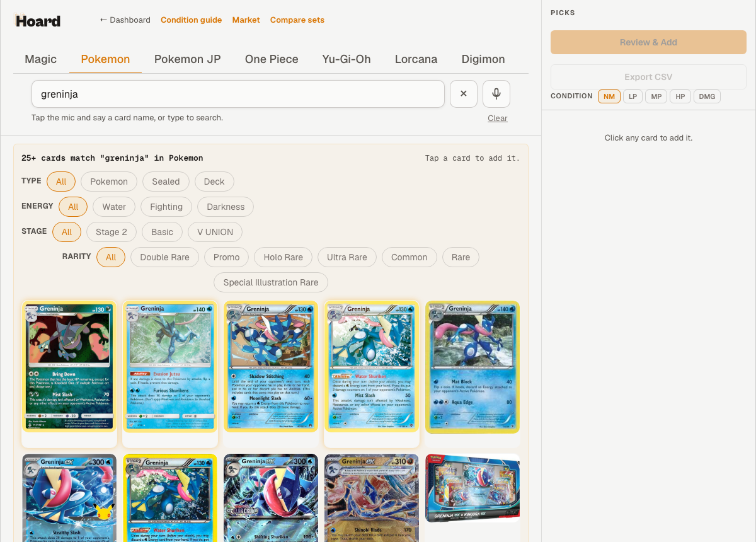Select HP condition
This screenshot has height=542, width=756.
[x=680, y=96]
